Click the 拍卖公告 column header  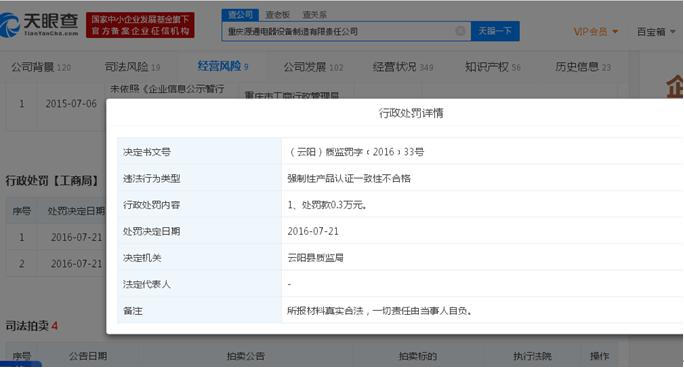(x=246, y=356)
